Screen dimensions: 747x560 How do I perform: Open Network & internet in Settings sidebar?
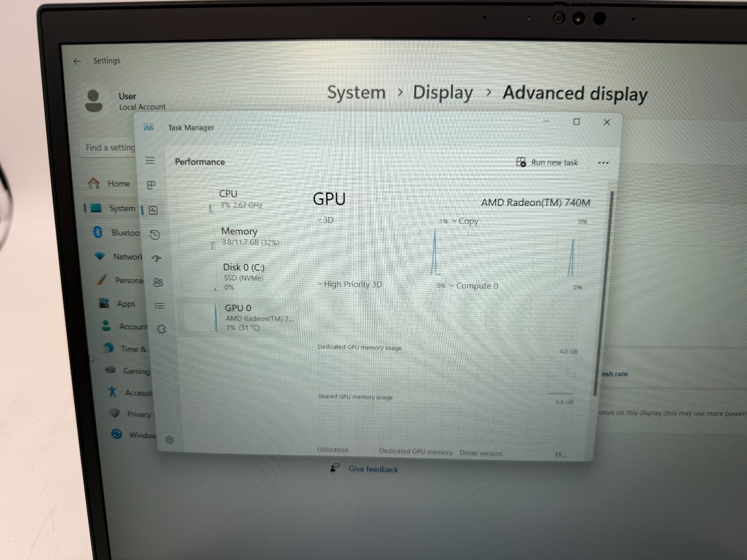pyautogui.click(x=119, y=257)
